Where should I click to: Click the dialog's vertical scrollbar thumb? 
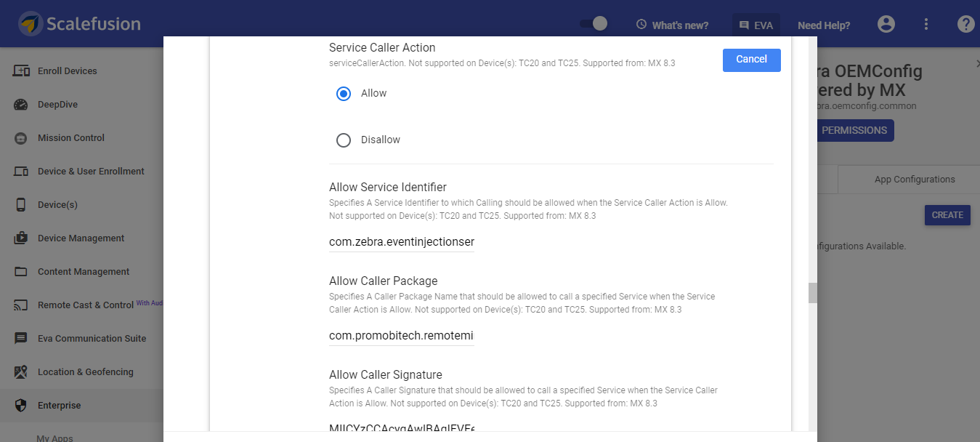pos(813,292)
